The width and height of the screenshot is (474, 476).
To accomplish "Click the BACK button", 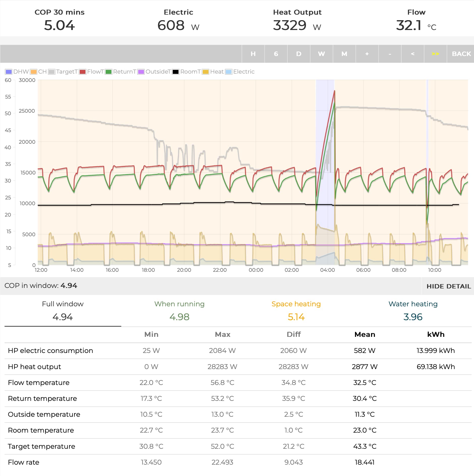I will pyautogui.click(x=461, y=54).
